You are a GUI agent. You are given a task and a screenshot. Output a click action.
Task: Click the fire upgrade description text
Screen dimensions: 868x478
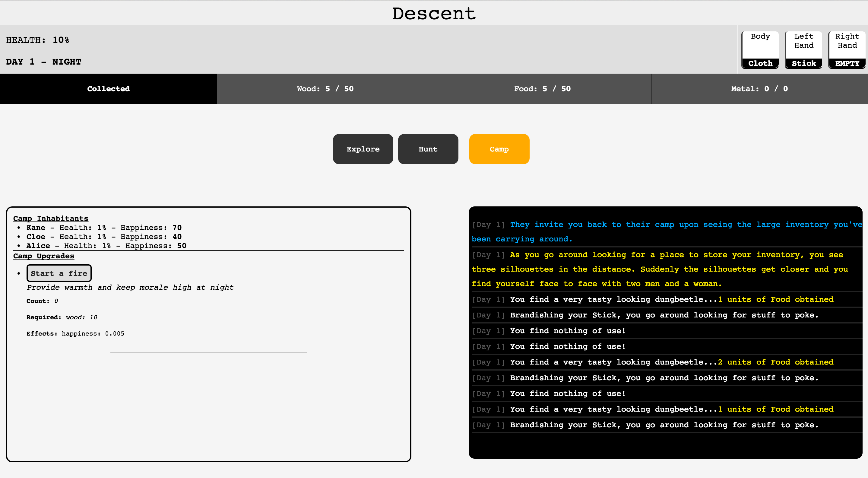pyautogui.click(x=130, y=287)
